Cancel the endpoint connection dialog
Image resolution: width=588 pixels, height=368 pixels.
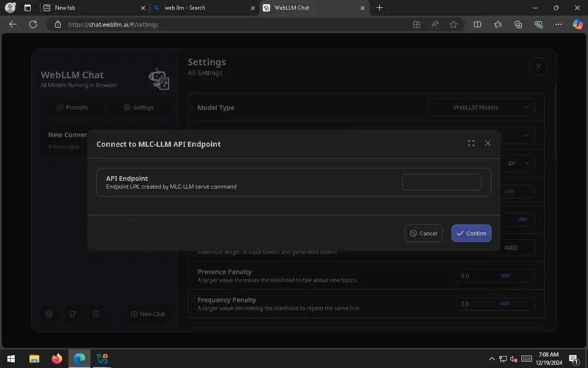424,233
